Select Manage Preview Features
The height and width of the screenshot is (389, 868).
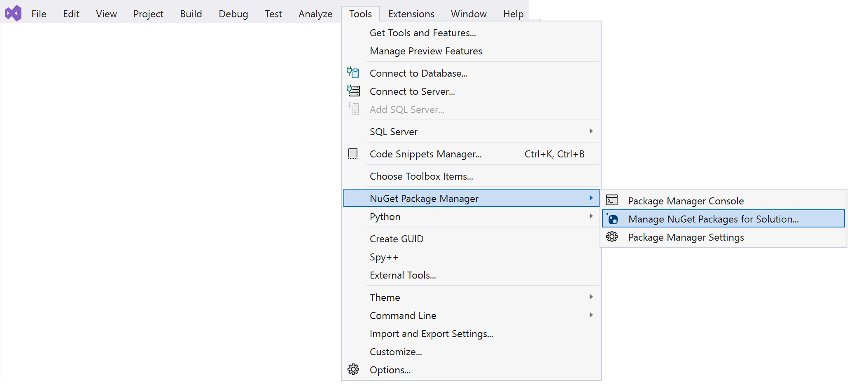pyautogui.click(x=425, y=51)
